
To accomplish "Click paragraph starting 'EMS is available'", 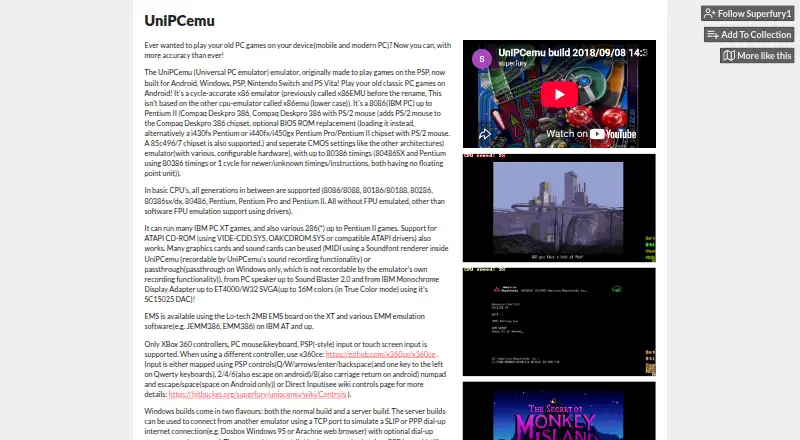I will [x=284, y=321].
